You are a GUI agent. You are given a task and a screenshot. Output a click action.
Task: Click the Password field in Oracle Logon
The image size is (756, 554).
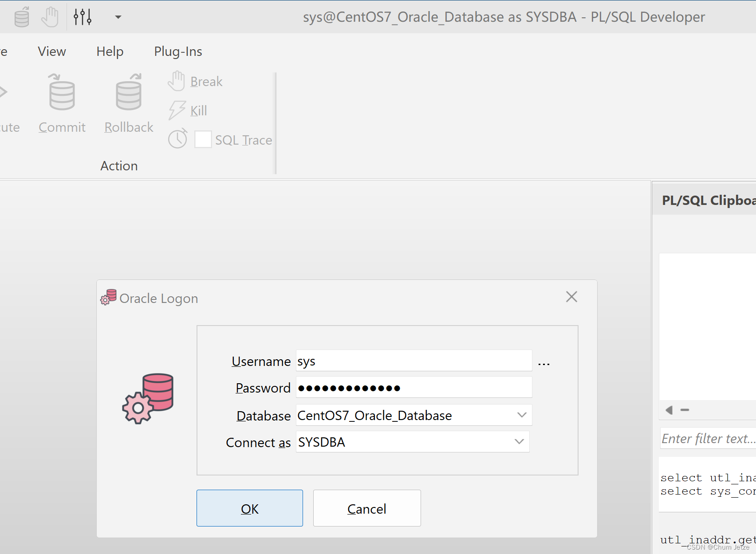tap(414, 387)
